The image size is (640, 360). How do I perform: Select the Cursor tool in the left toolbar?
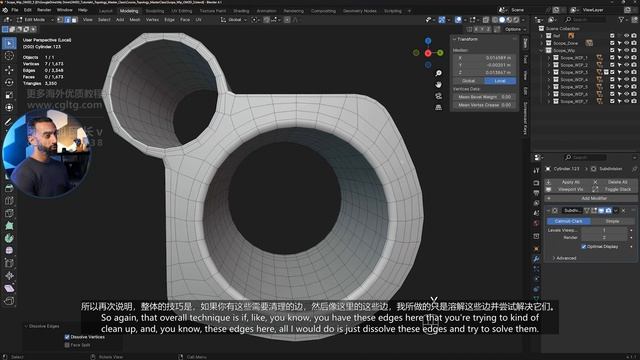coord(9,56)
